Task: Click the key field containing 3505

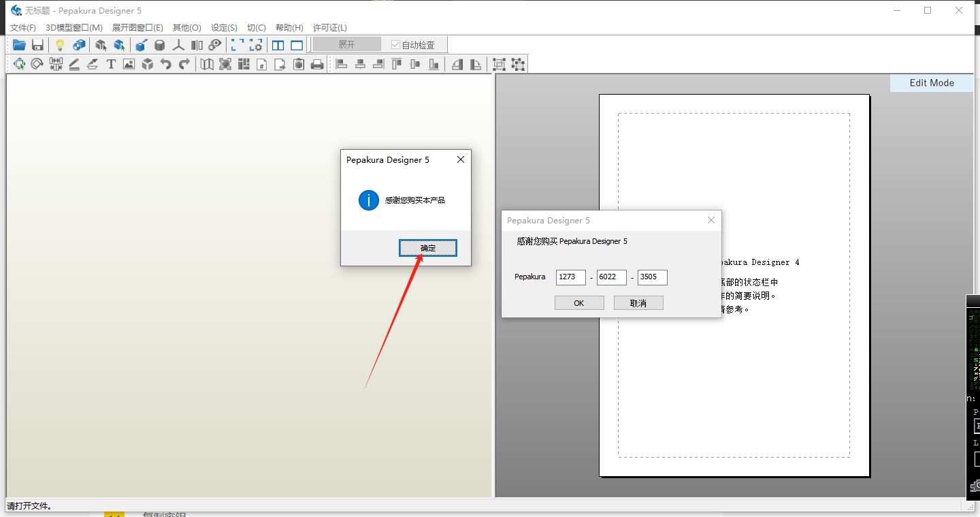Action: click(x=653, y=277)
